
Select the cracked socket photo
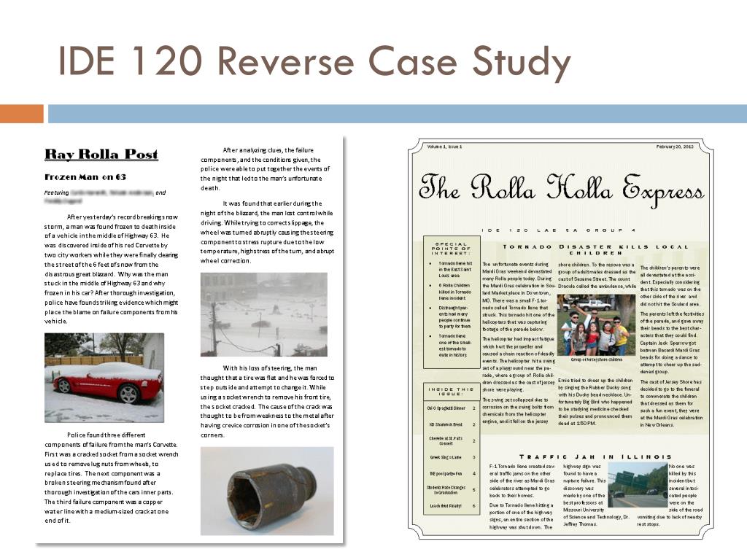tap(267, 491)
